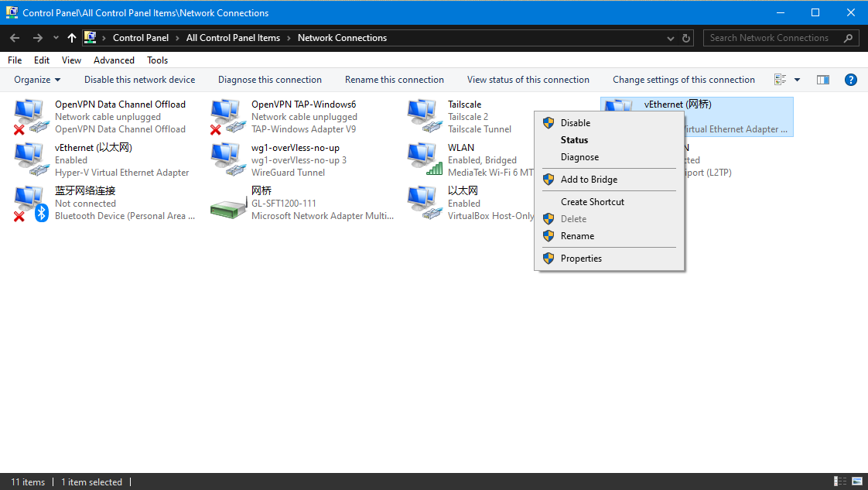Click Diagnose this connection
The image size is (868, 490).
click(x=269, y=80)
